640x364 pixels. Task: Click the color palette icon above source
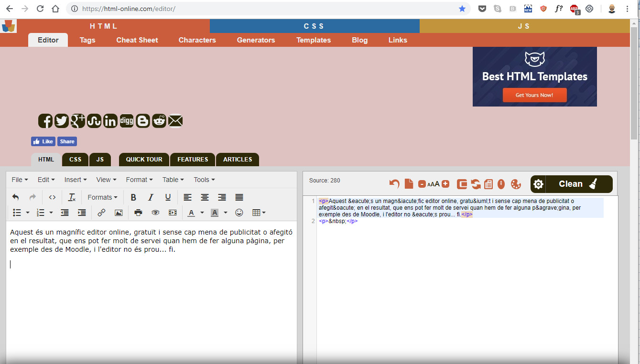pos(516,184)
